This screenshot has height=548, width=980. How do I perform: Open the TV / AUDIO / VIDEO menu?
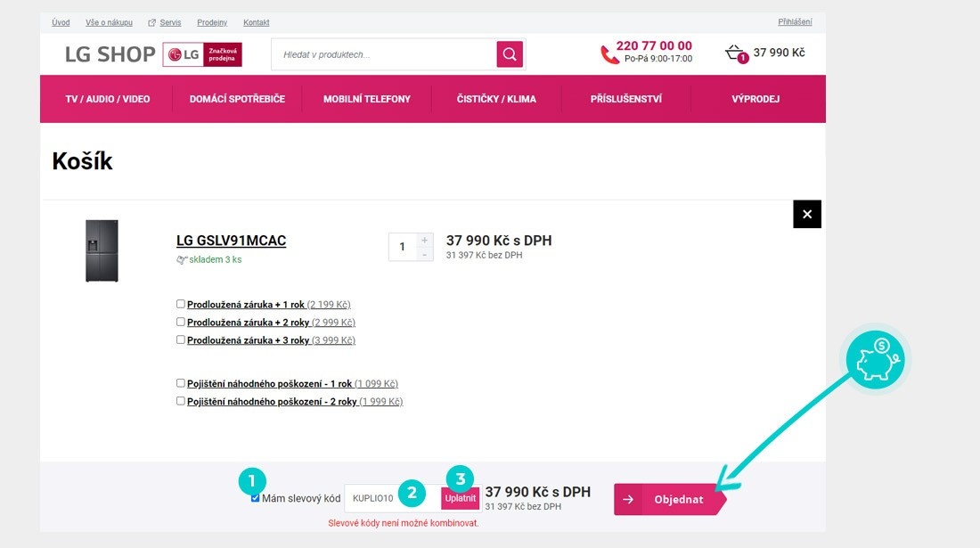[x=108, y=99]
